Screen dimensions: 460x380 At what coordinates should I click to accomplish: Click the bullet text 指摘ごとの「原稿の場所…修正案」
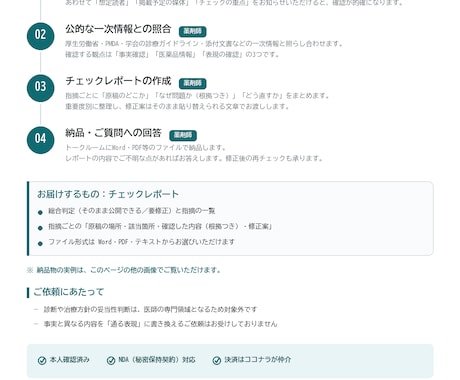(161, 227)
